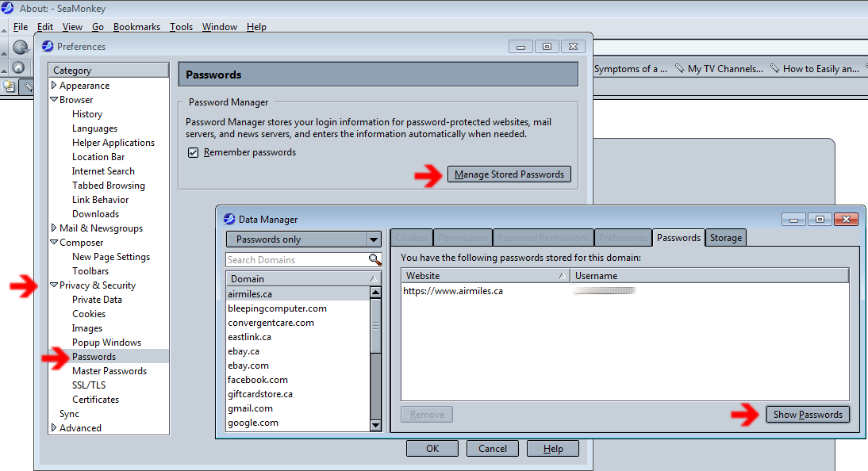
Task: Open History preferences category
Action: [87, 114]
